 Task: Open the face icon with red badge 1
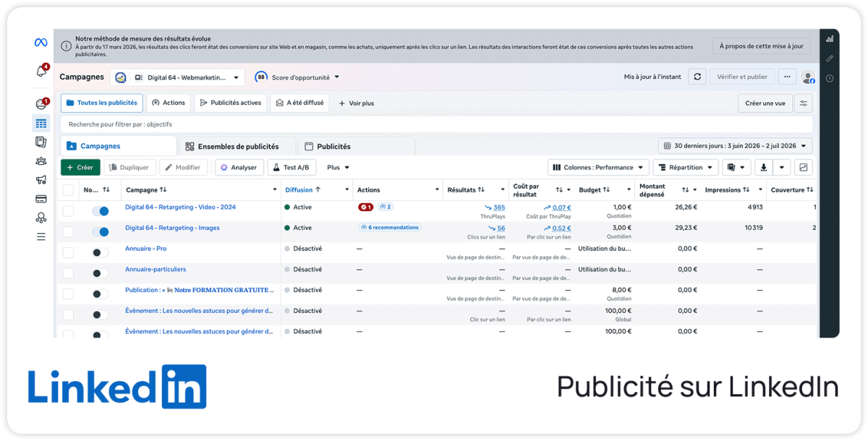[x=41, y=104]
